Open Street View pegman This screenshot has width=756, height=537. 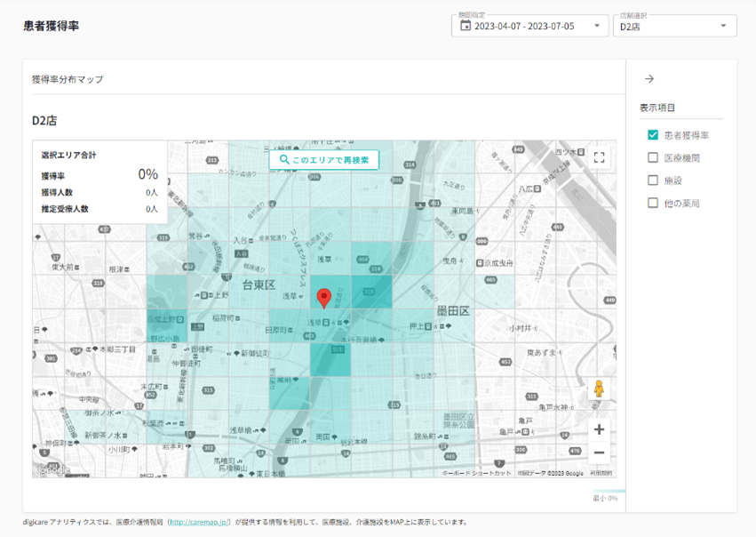599,389
